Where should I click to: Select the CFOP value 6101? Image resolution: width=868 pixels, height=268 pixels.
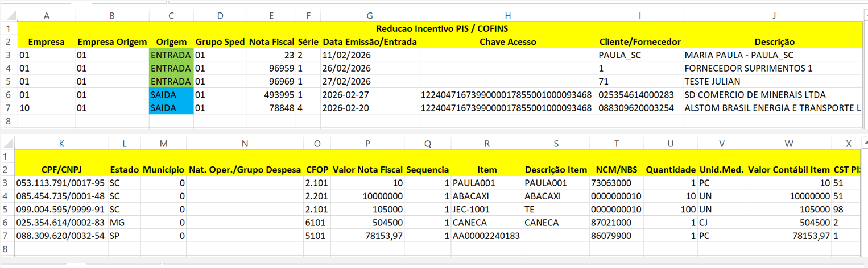317,222
